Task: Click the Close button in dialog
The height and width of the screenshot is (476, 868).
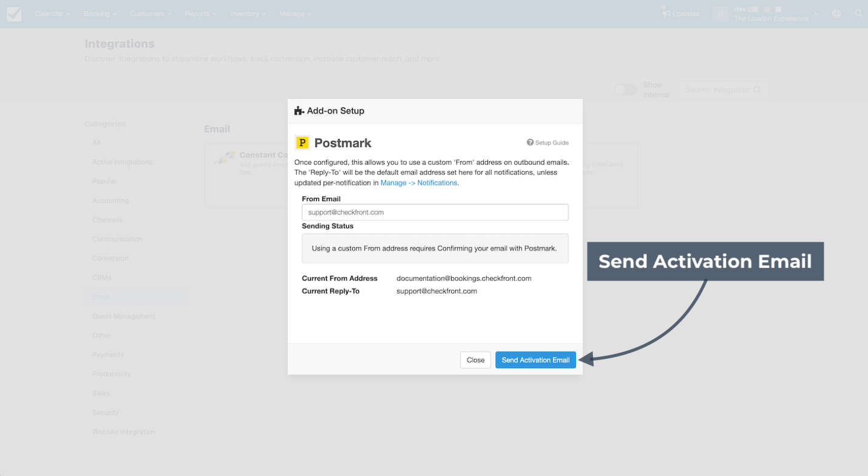Action: tap(475, 360)
